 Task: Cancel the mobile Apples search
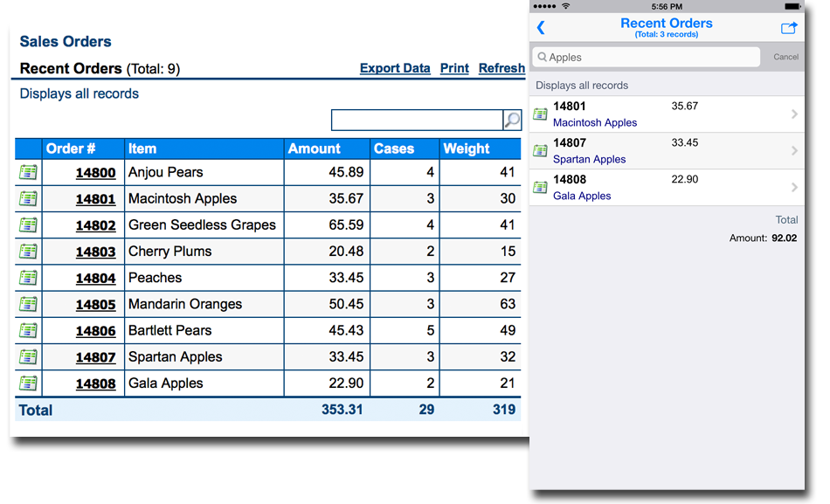[785, 57]
